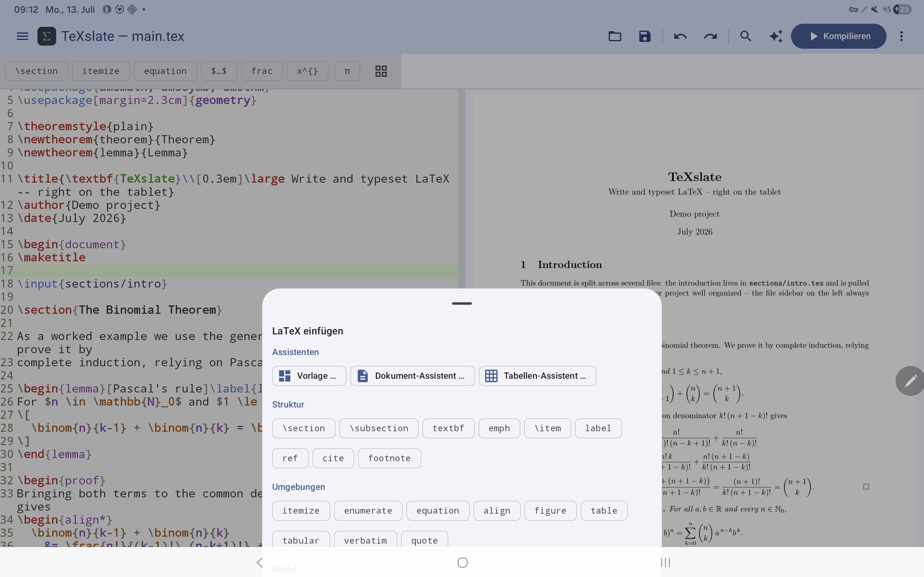
Task: Insert the emph command
Action: tap(499, 428)
